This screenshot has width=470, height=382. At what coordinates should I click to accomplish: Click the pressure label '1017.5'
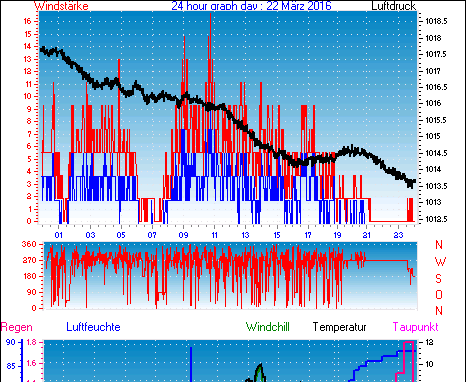pyautogui.click(x=436, y=54)
